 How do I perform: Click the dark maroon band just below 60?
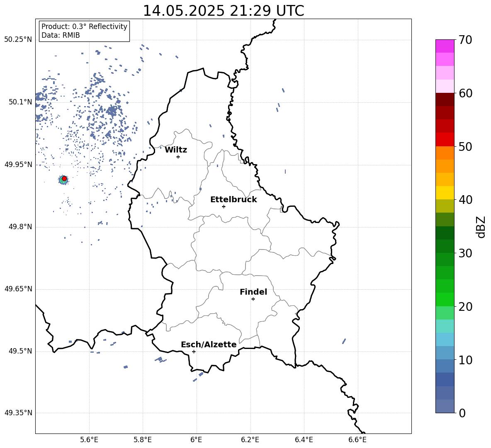tap(445, 99)
